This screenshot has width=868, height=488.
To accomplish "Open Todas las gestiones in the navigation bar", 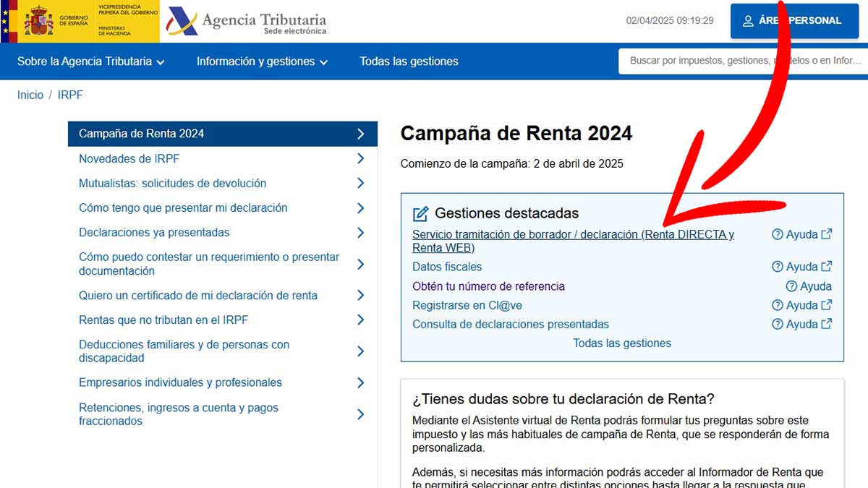I will pos(409,61).
